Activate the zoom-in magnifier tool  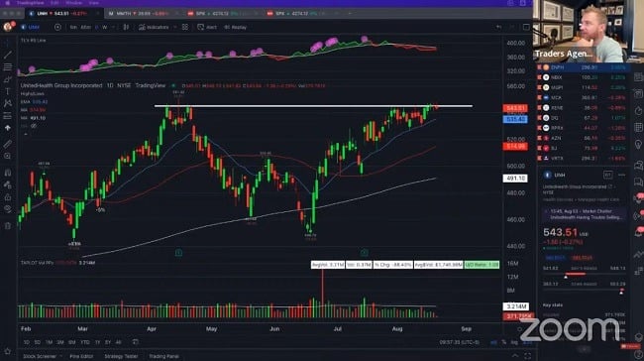coord(7,157)
